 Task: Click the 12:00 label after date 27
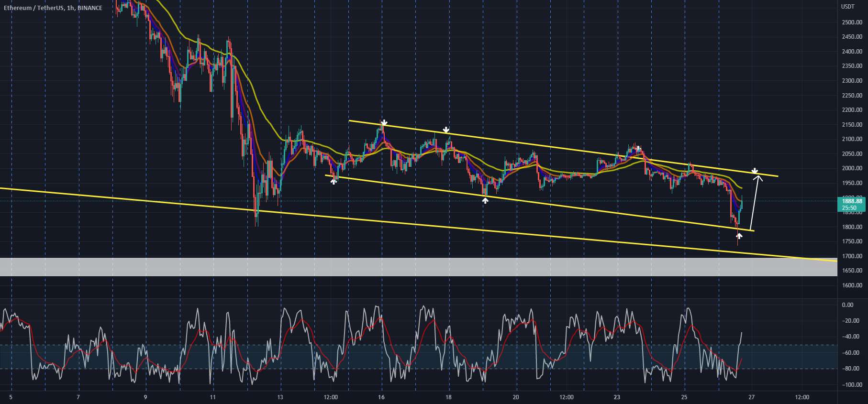point(802,397)
